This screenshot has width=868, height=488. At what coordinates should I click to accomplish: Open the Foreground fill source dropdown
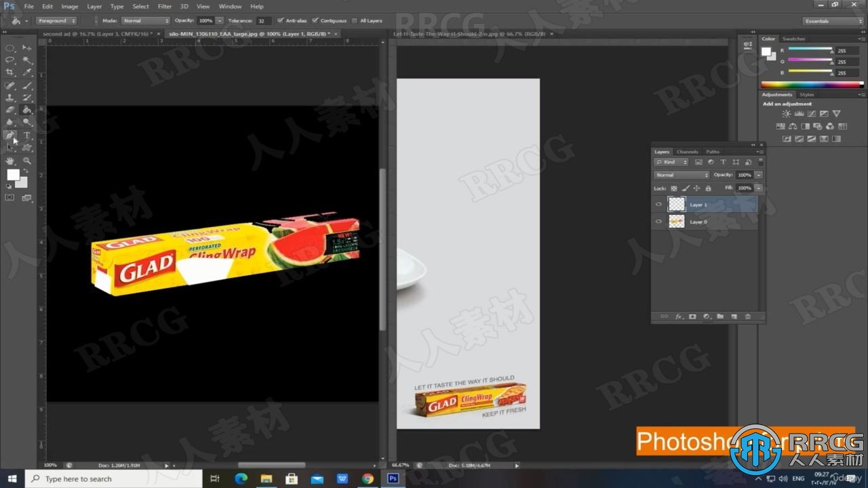point(56,20)
